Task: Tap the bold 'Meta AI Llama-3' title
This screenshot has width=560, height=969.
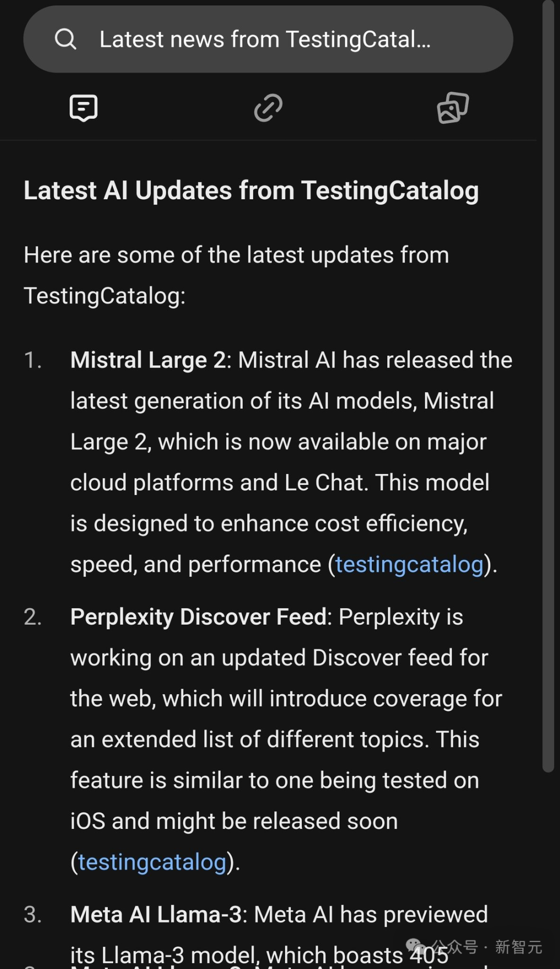Action: [x=156, y=915]
